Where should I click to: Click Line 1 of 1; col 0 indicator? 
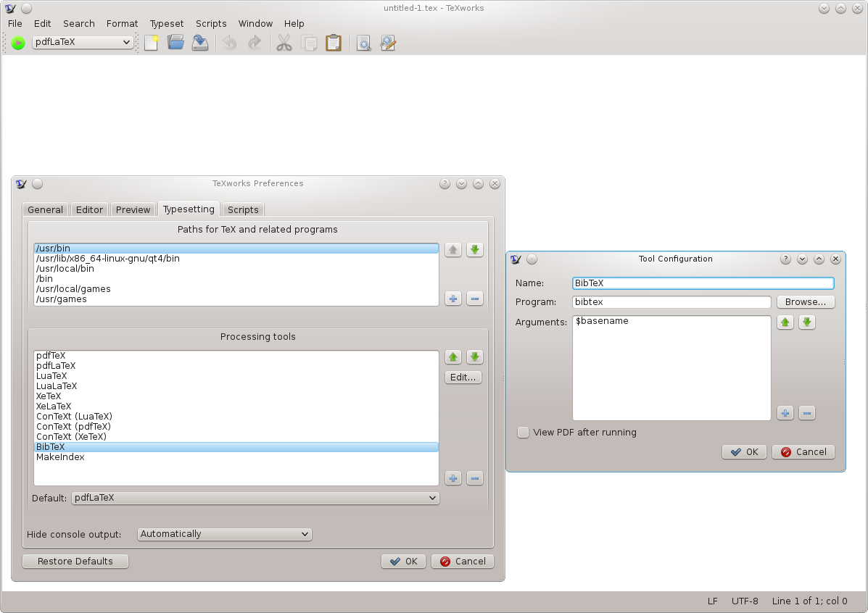(809, 601)
